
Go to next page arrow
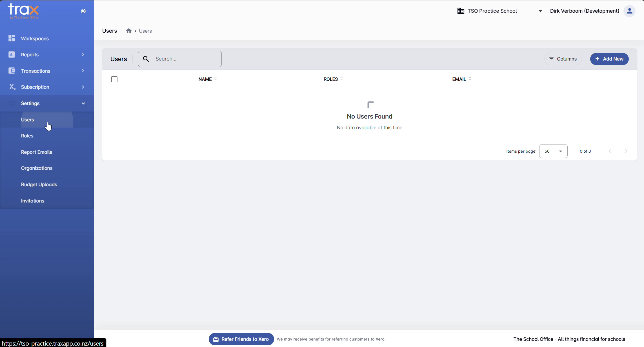[x=626, y=151]
